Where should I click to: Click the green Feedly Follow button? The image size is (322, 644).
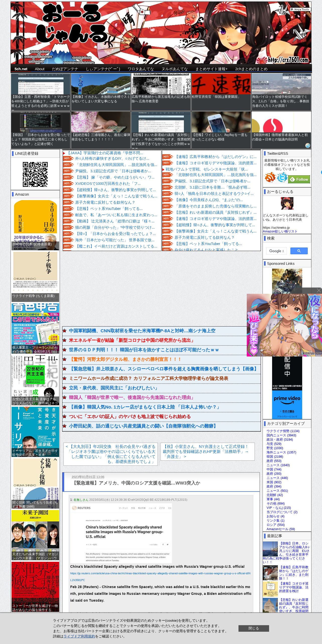coord(299,179)
